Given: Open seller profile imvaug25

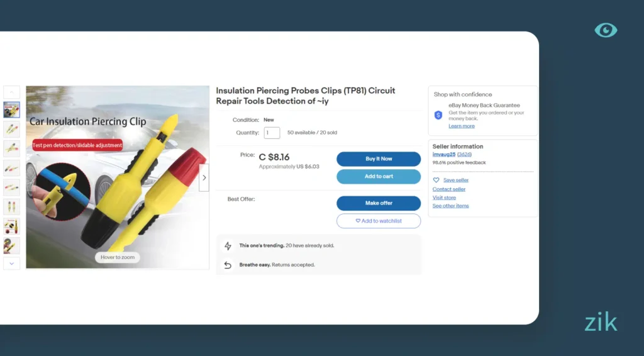Looking at the screenshot, I should point(443,154).
